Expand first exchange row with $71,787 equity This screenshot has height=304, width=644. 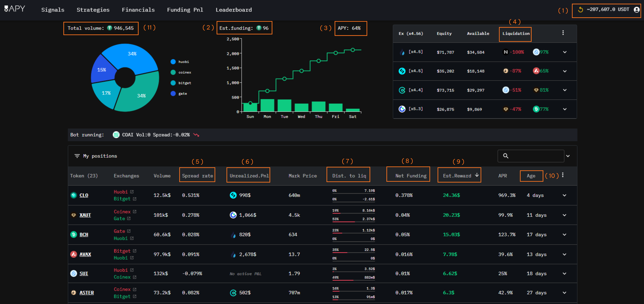coord(564,52)
